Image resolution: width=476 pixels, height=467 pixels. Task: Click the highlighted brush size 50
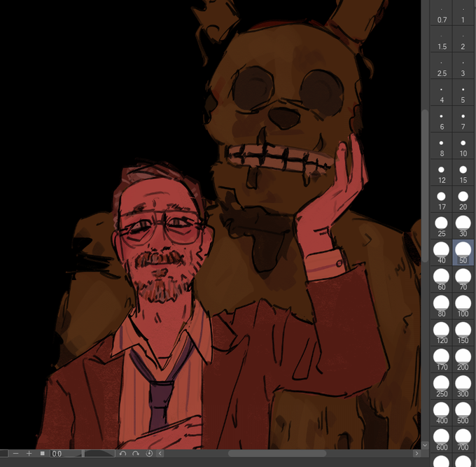coord(463,253)
